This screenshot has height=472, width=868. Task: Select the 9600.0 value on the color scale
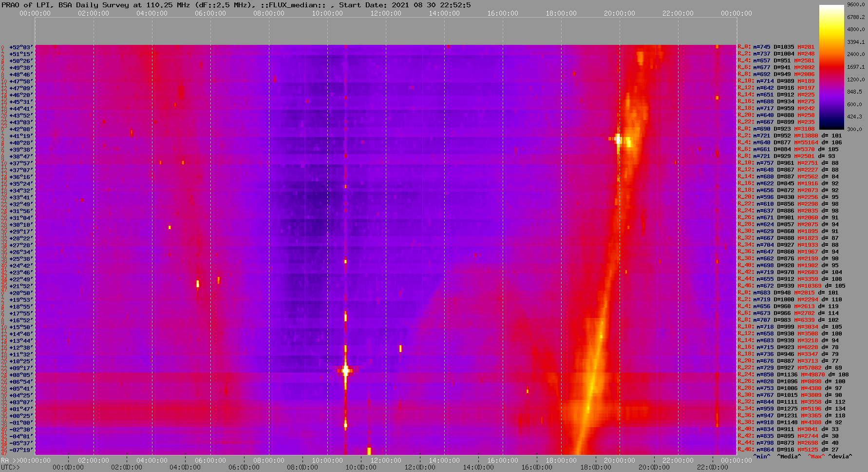855,4
